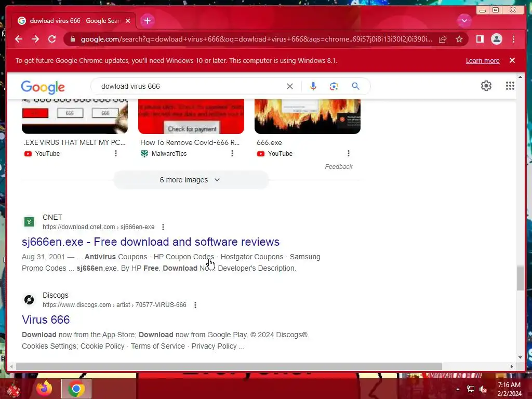The image size is (532, 399).
Task: Reload the Google search page
Action: tap(52, 39)
